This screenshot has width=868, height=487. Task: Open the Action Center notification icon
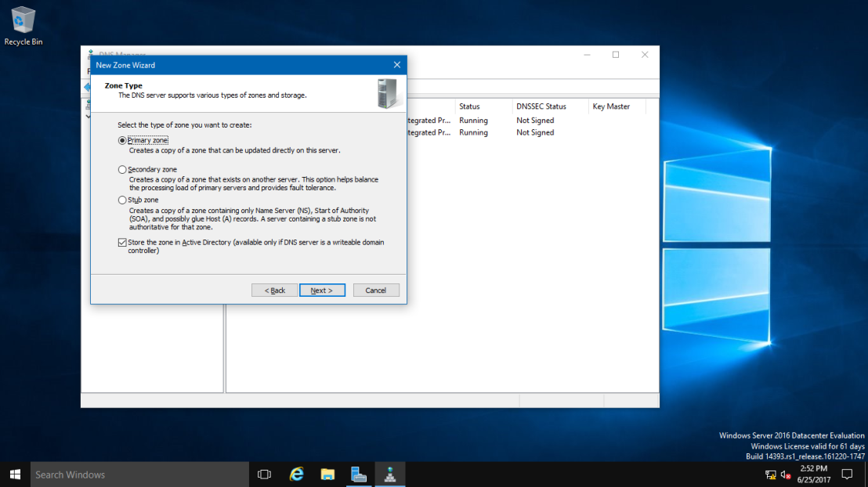(847, 474)
